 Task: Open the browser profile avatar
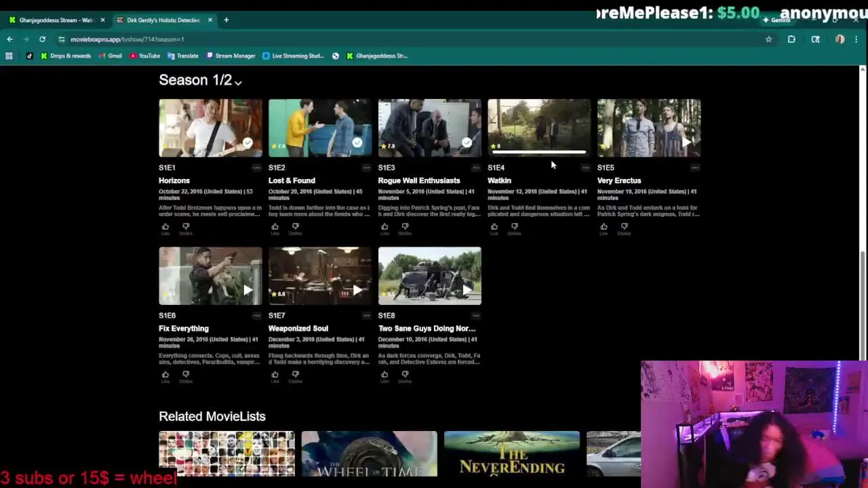[x=840, y=39]
